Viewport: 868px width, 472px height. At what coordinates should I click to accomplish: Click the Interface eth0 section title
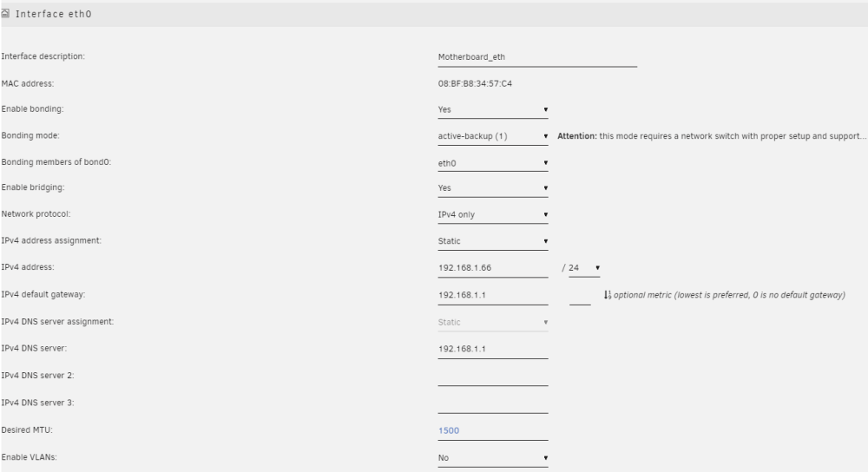coord(54,14)
